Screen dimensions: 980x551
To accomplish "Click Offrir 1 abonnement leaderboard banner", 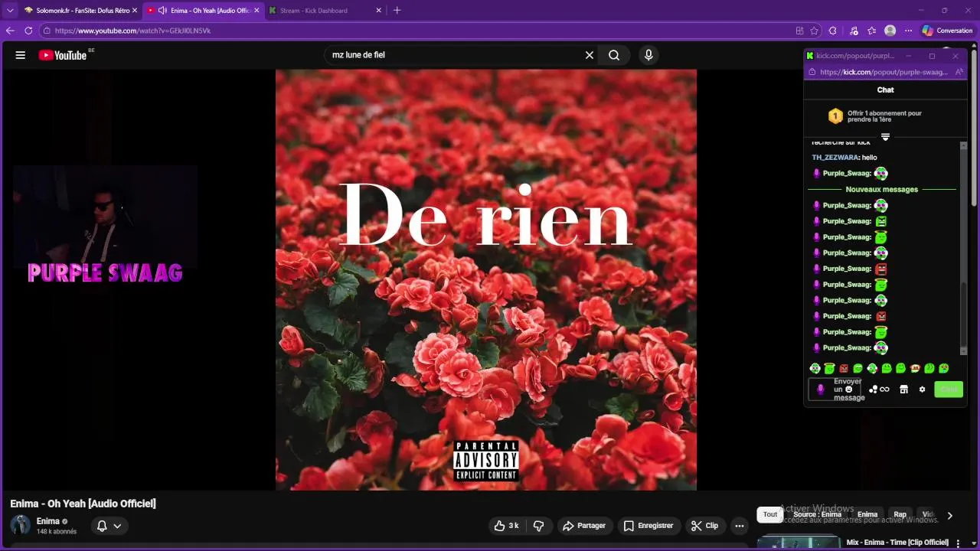I will 885,116.
